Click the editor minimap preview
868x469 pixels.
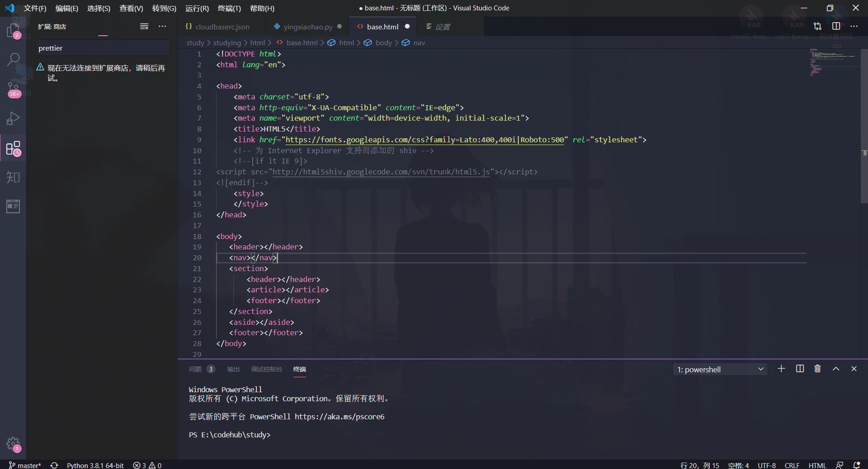[833, 62]
